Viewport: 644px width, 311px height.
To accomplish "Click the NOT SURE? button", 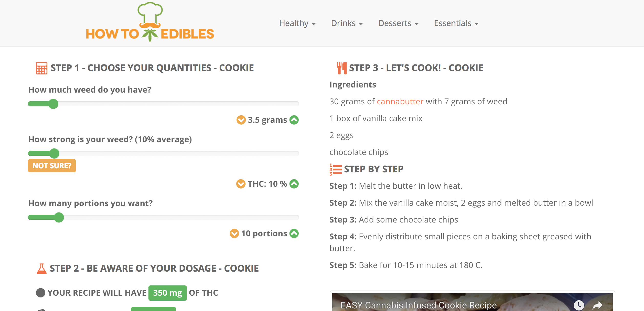I will pos(52,166).
